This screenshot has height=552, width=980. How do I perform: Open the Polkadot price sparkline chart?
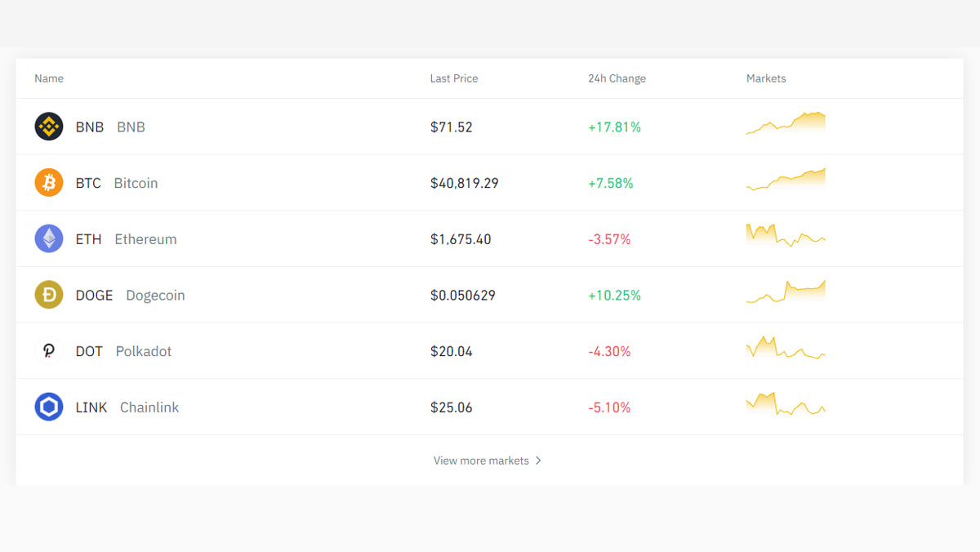[786, 347]
